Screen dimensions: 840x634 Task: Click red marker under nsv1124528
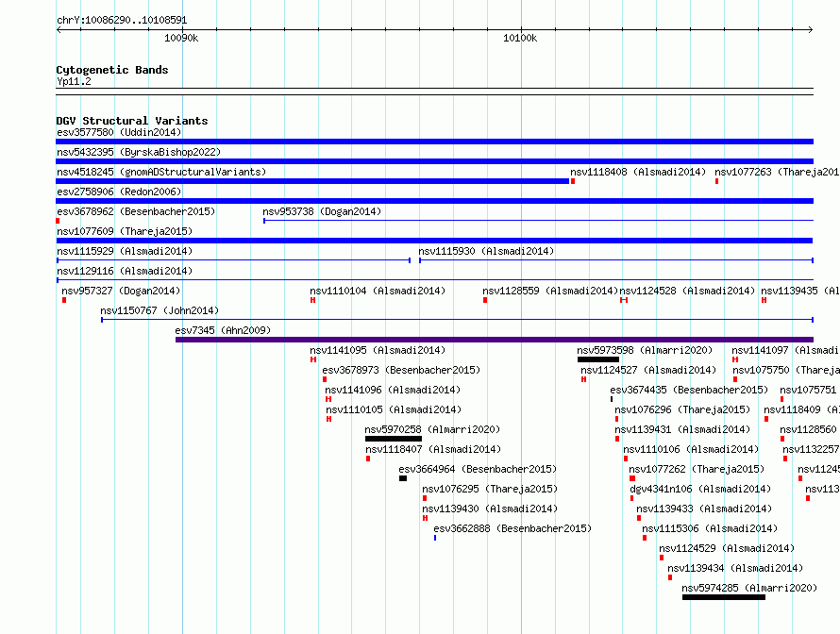pyautogui.click(x=624, y=300)
